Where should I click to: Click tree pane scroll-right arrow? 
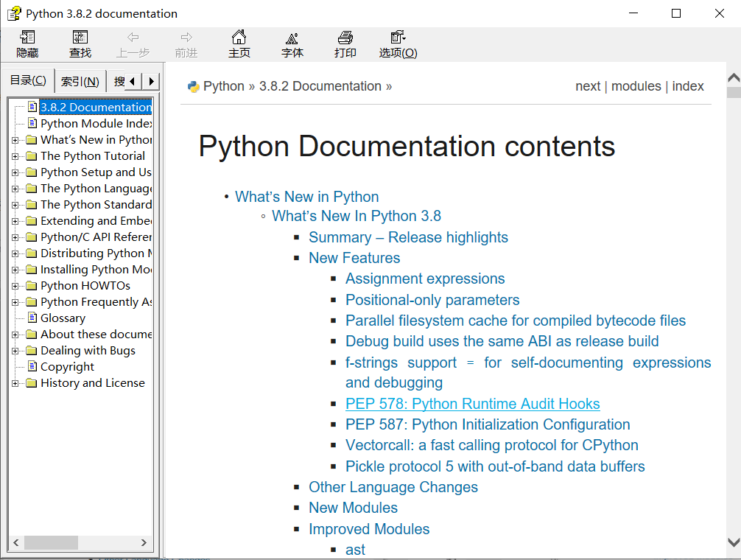144,542
